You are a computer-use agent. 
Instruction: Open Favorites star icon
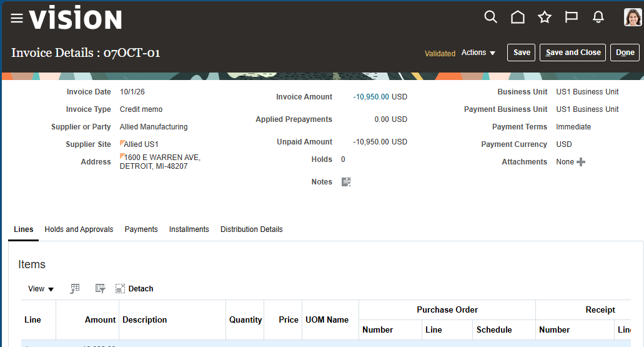(545, 17)
